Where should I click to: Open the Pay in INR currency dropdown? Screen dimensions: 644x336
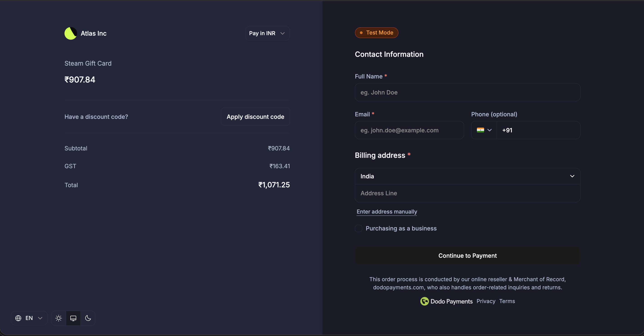[267, 33]
